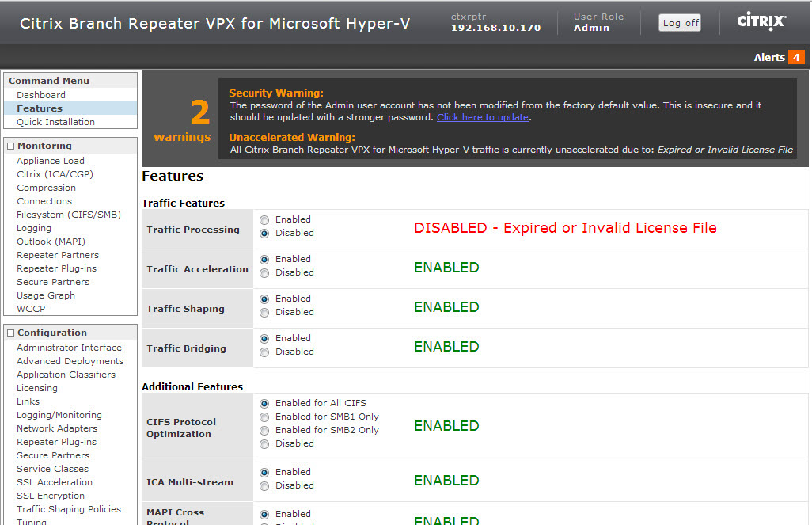Open Network Adapters configuration
Viewport: 812px width, 525px height.
point(57,428)
